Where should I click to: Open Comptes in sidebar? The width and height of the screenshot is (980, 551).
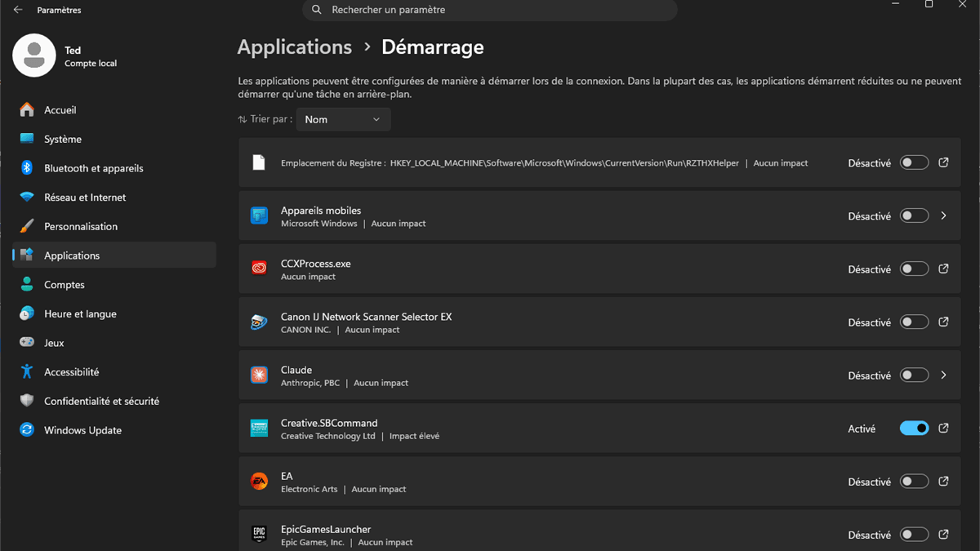pyautogui.click(x=114, y=284)
